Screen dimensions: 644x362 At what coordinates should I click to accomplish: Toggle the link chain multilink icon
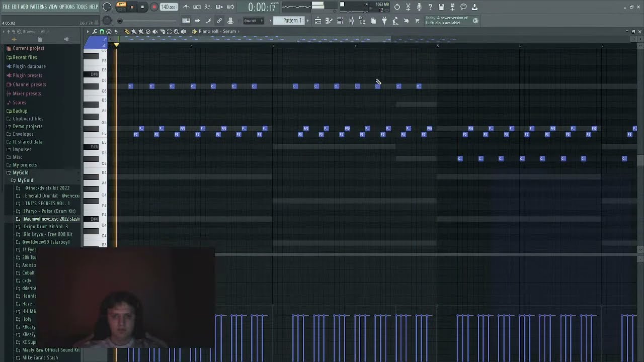pyautogui.click(x=219, y=21)
